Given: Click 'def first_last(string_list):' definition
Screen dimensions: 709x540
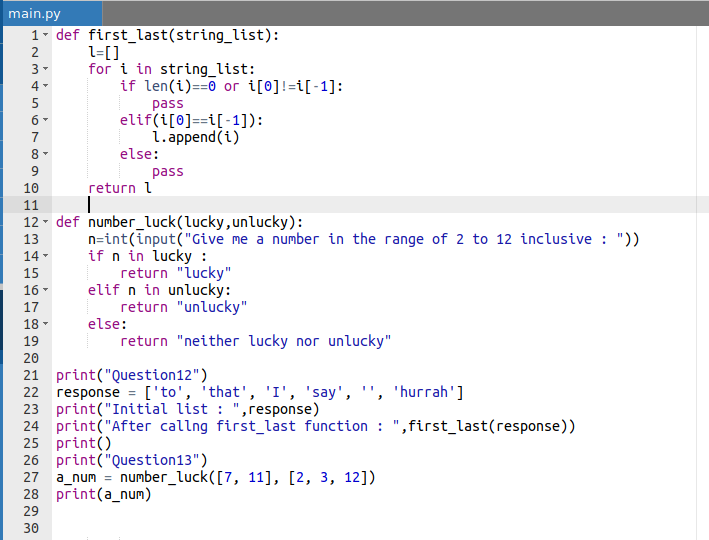Looking at the screenshot, I should coord(167,35).
